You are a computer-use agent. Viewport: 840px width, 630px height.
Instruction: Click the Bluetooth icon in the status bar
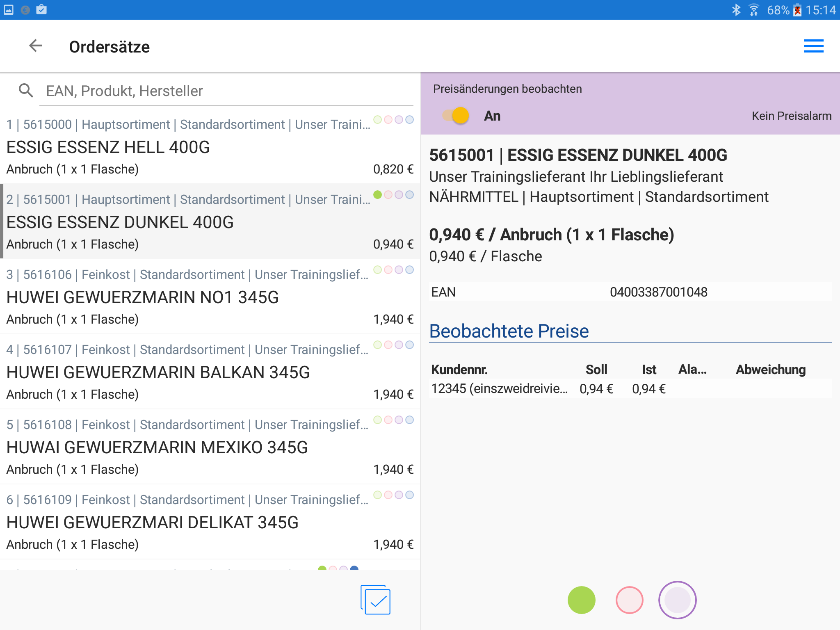click(x=736, y=10)
